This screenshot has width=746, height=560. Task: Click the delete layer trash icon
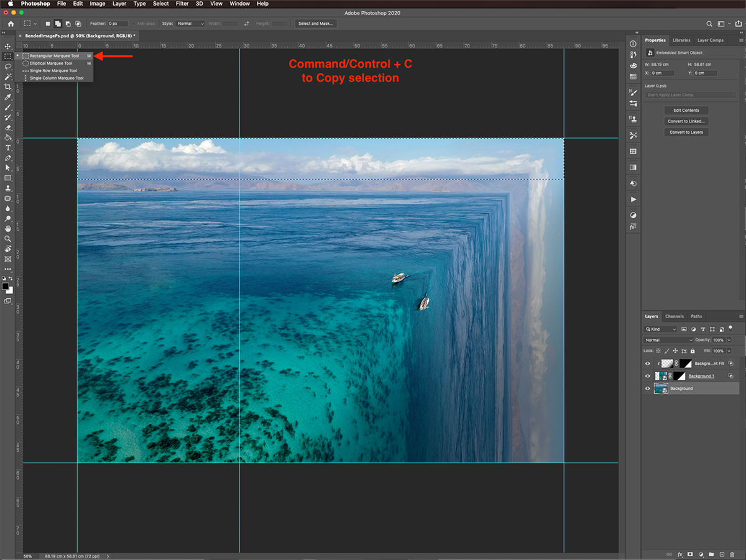coord(732,554)
